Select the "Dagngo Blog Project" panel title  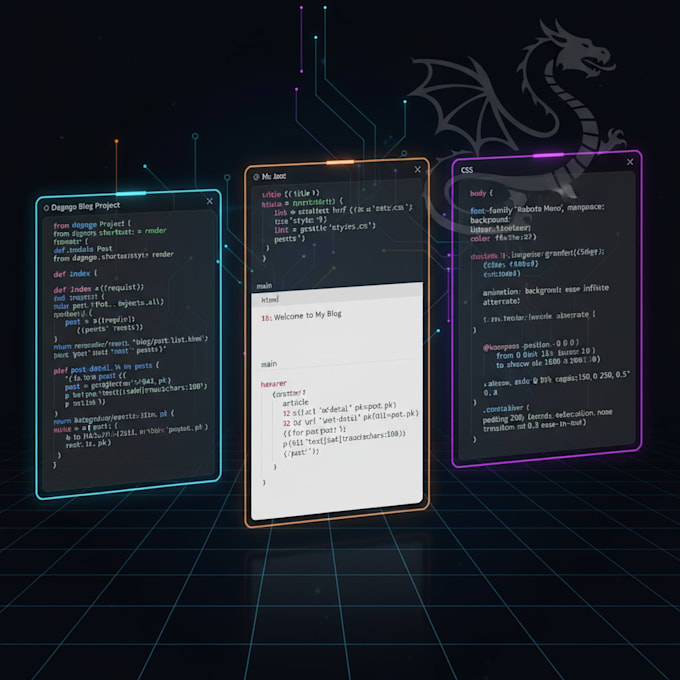pyautogui.click(x=85, y=206)
